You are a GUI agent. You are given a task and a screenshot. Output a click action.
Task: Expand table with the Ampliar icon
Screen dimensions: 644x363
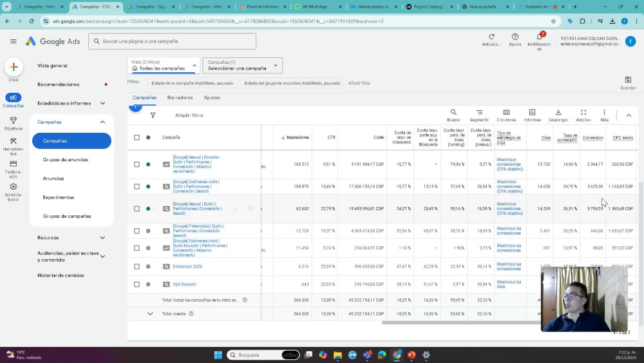[x=583, y=112]
